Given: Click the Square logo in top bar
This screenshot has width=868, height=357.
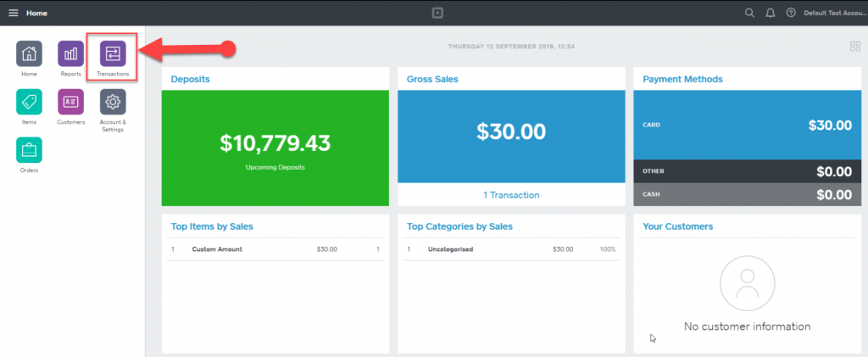Looking at the screenshot, I should pos(438,14).
